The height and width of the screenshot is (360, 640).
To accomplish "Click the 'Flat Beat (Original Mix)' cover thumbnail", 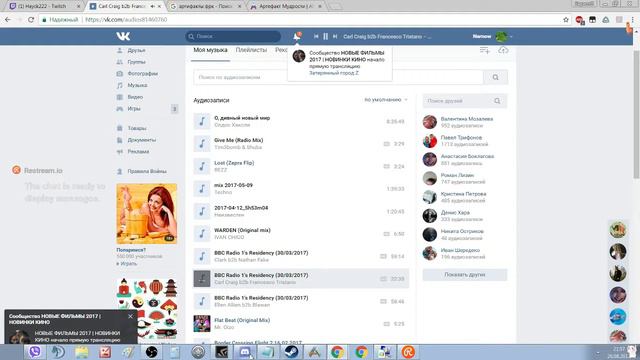I will click(x=202, y=324).
